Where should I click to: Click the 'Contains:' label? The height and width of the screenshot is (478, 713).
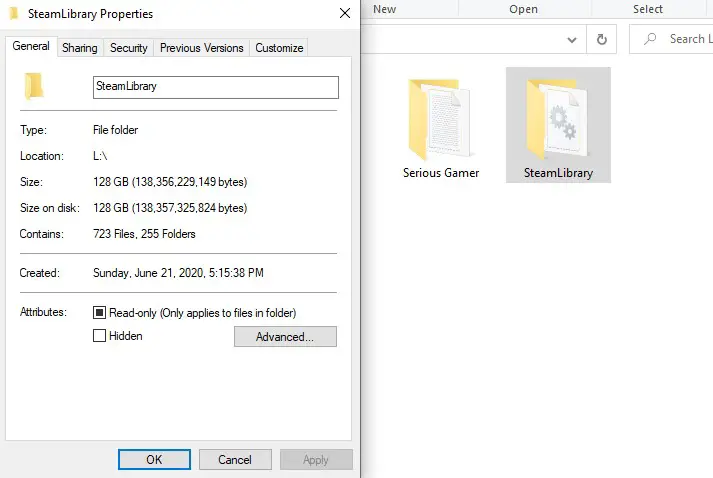click(x=41, y=234)
